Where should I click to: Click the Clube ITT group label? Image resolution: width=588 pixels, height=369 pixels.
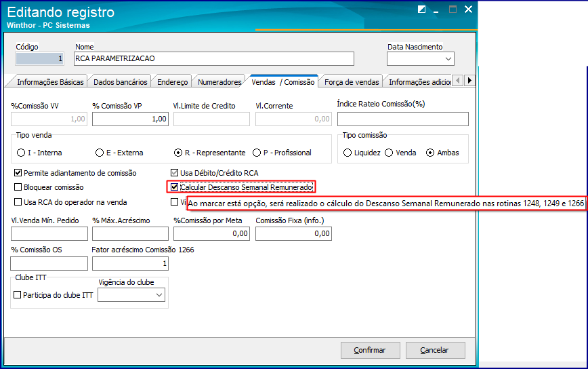[x=30, y=278]
